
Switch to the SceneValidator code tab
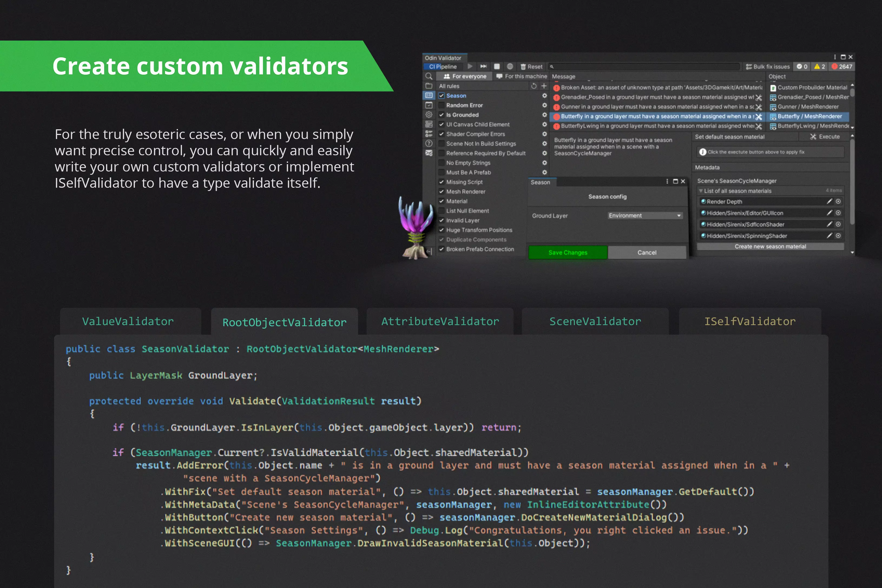point(595,321)
